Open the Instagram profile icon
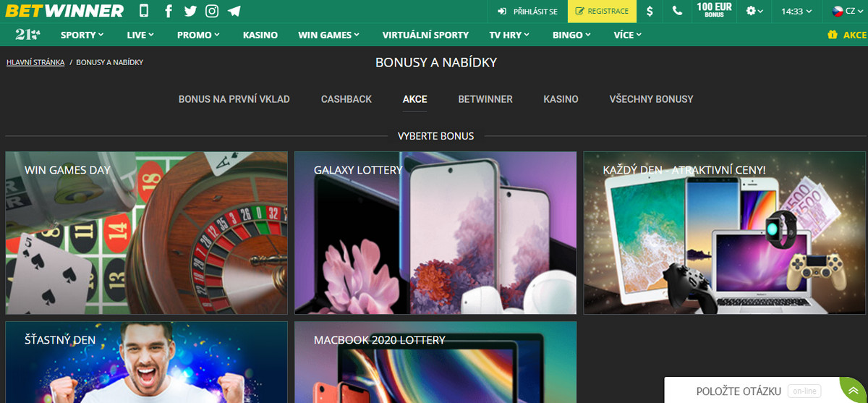 212,11
